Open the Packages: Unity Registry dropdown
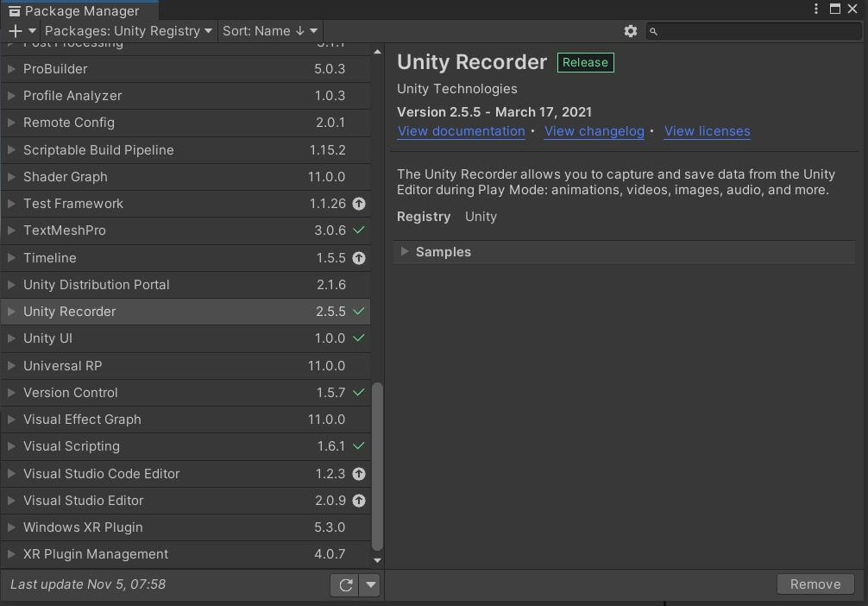Image resolution: width=868 pixels, height=606 pixels. click(x=129, y=31)
